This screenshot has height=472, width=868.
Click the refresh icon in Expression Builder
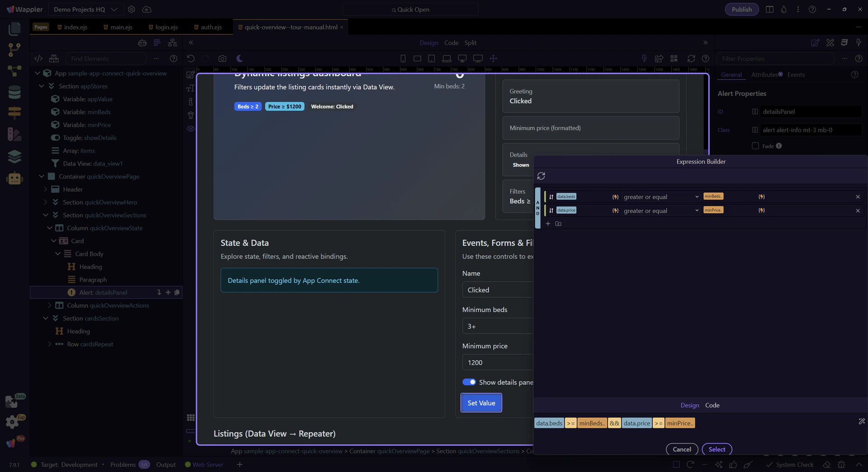[541, 176]
